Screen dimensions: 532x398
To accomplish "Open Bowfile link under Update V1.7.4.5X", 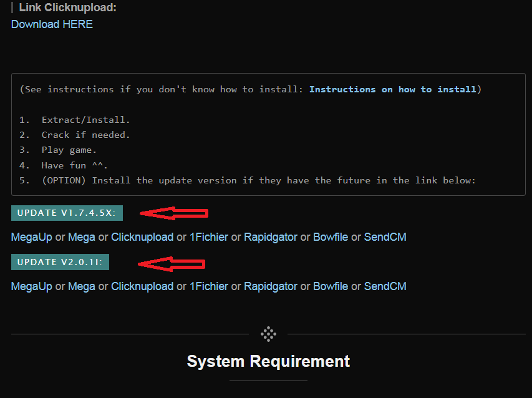I will pyautogui.click(x=331, y=237).
